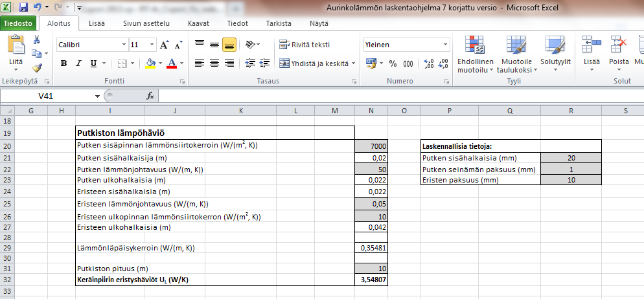Switch to the Sivun asettelu tab
Image resolution: width=644 pixels, height=299 pixels.
[146, 23]
